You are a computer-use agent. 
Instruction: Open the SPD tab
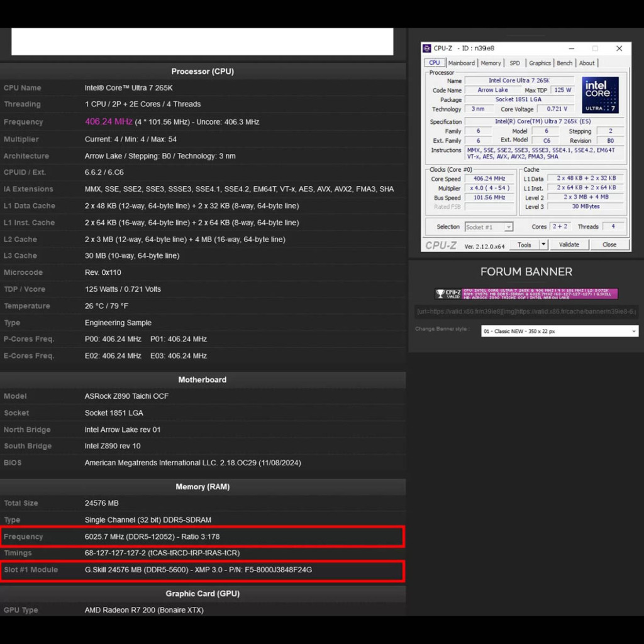click(514, 63)
